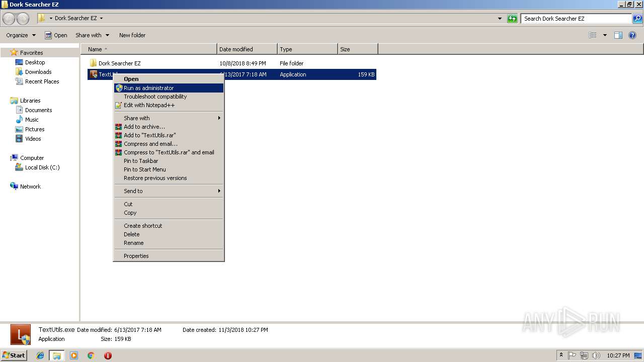Viewport: 644px width, 362px height.
Task: Open Properties from the context menu
Action: (x=169, y=256)
